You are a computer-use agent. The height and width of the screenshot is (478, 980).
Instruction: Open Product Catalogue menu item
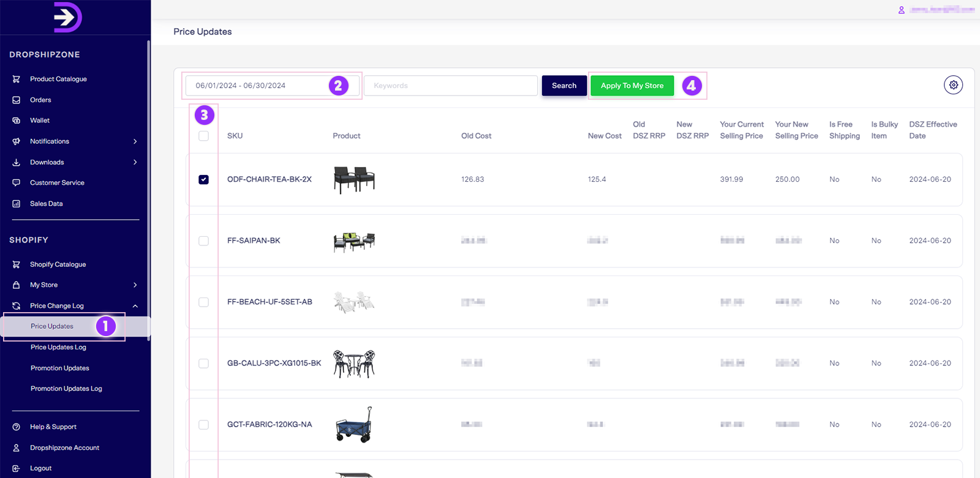point(58,79)
